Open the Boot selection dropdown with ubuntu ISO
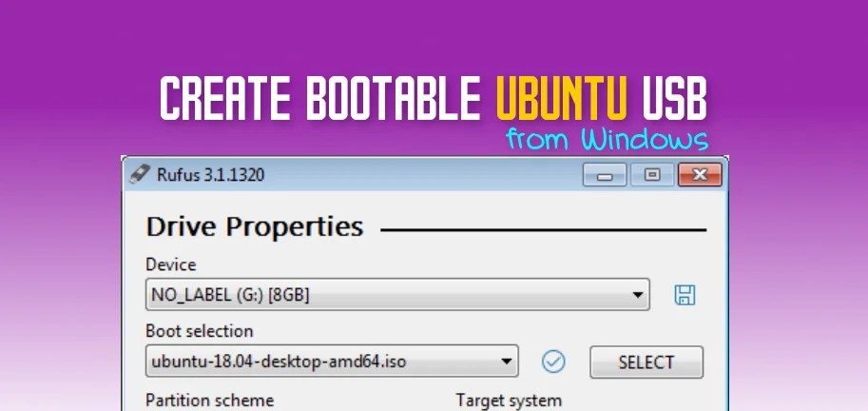868x411 pixels. click(332, 362)
